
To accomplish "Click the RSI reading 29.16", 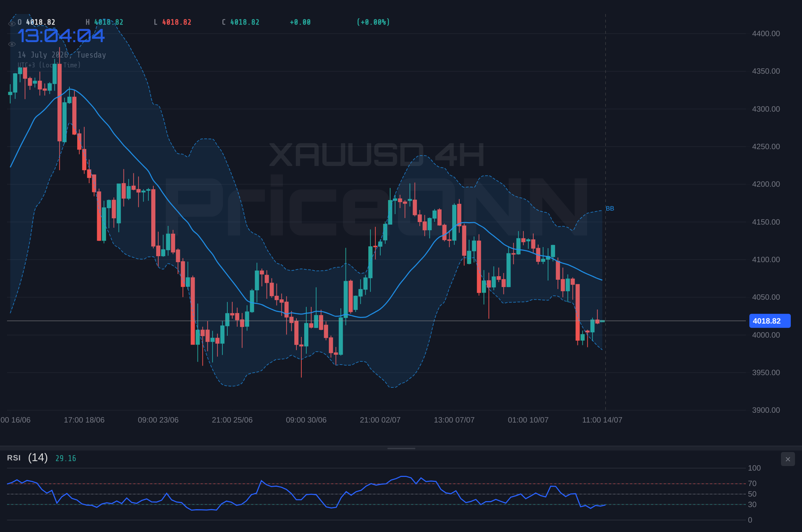I will click(66, 458).
